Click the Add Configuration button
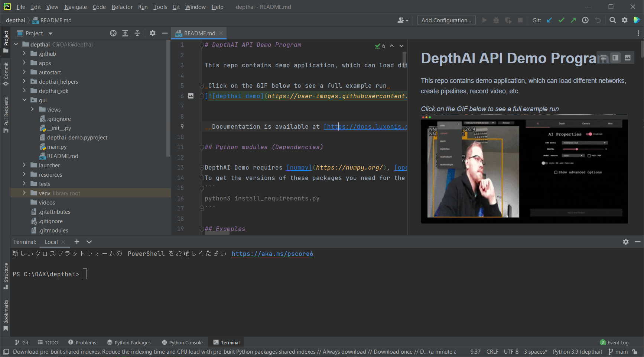Viewport: 644px width, 357px height. pos(446,20)
